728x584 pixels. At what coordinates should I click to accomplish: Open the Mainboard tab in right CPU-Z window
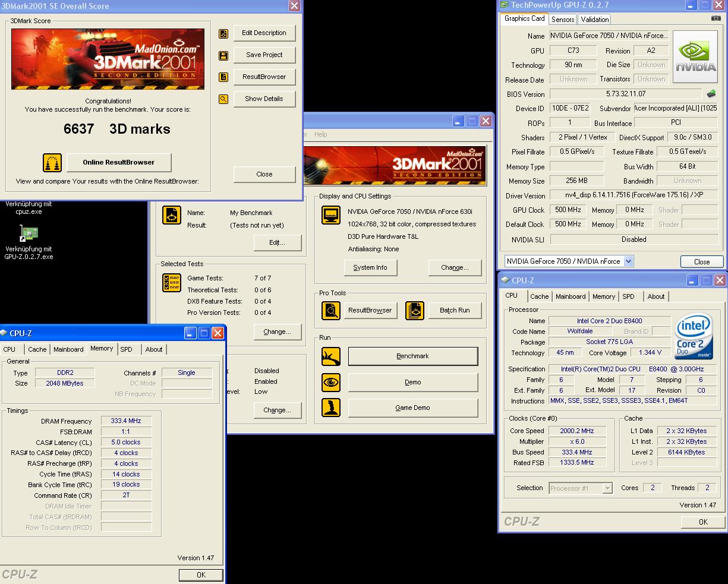coord(571,296)
